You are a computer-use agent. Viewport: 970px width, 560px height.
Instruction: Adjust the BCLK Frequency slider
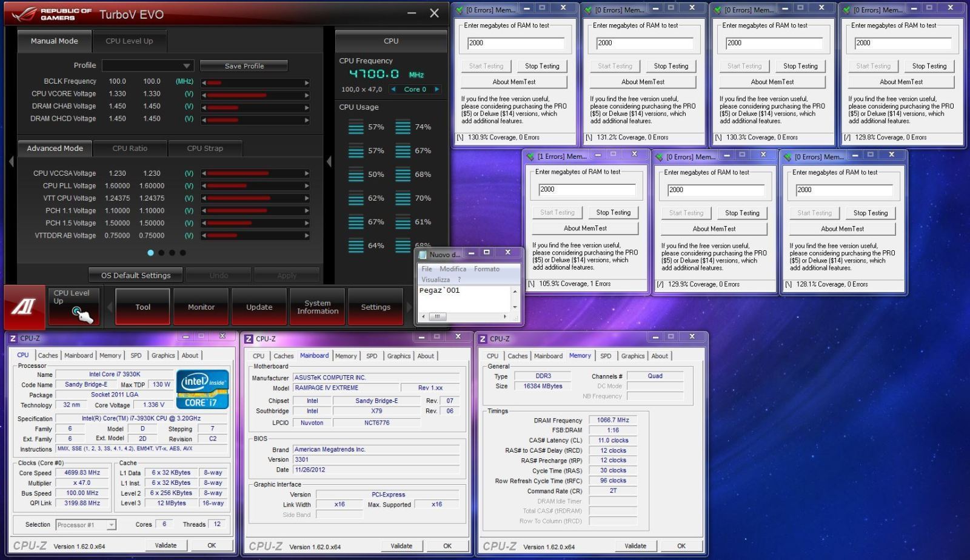click(255, 82)
